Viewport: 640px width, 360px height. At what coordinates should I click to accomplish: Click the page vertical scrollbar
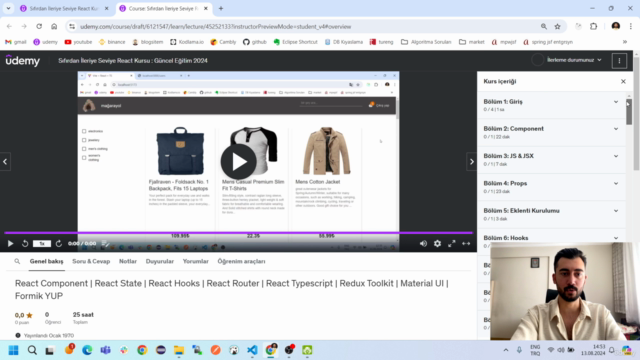(x=636, y=114)
